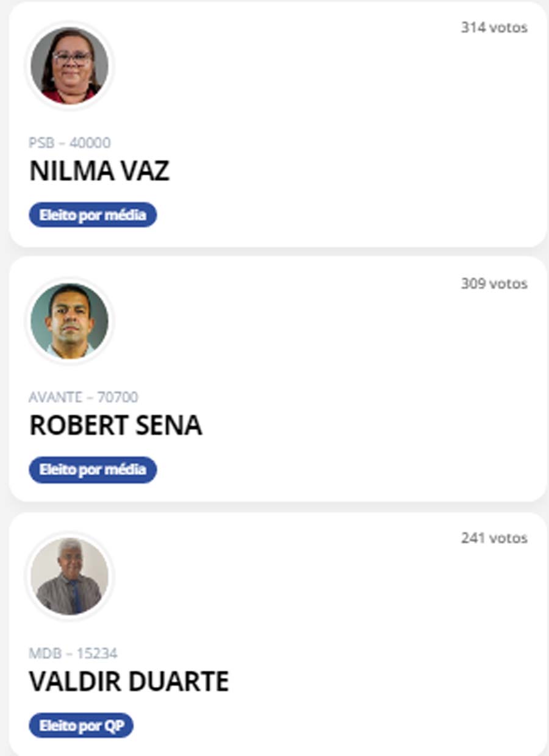
Task: Click the ROBERT SENA candidate name
Action: tap(115, 426)
